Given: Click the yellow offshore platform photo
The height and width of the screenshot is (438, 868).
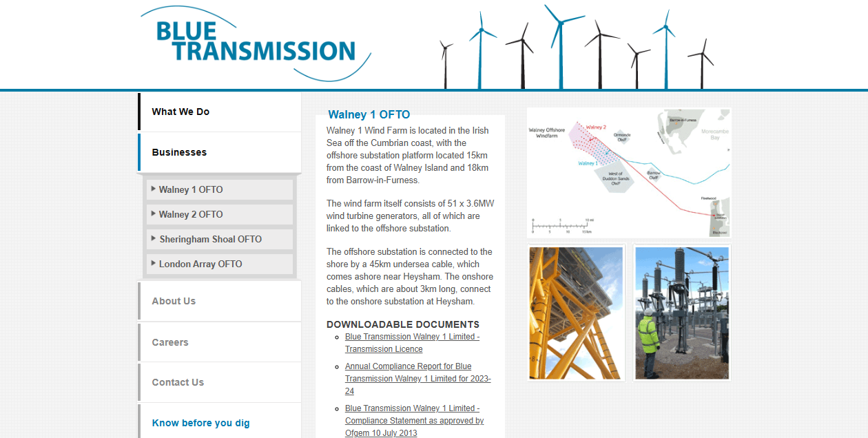Looking at the screenshot, I should (x=576, y=313).
